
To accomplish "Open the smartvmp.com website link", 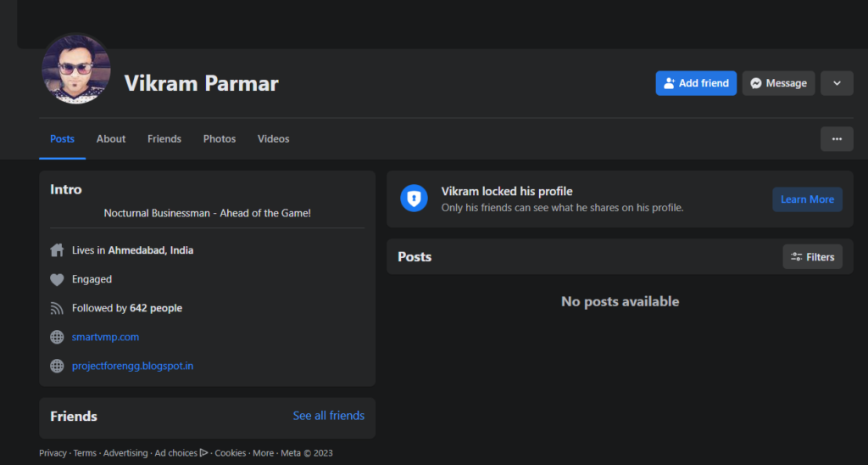I will [x=105, y=337].
